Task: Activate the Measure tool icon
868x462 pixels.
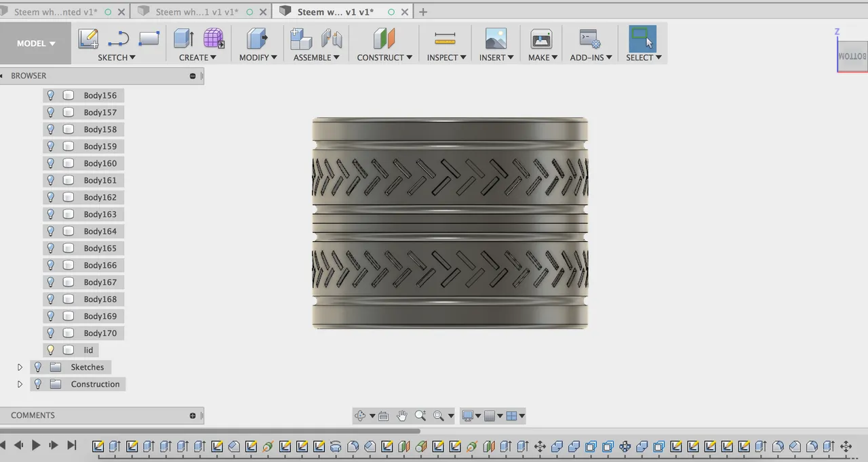Action: (x=445, y=39)
